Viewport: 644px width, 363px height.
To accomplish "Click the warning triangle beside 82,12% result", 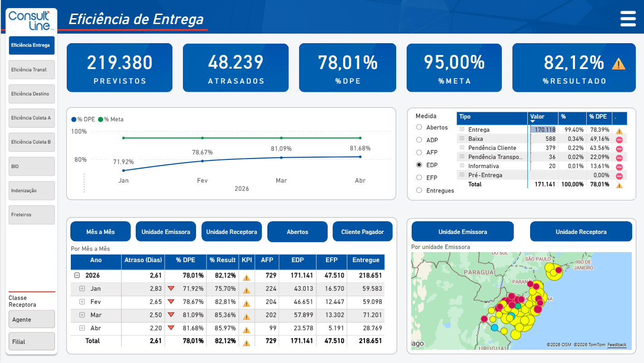I will [619, 64].
